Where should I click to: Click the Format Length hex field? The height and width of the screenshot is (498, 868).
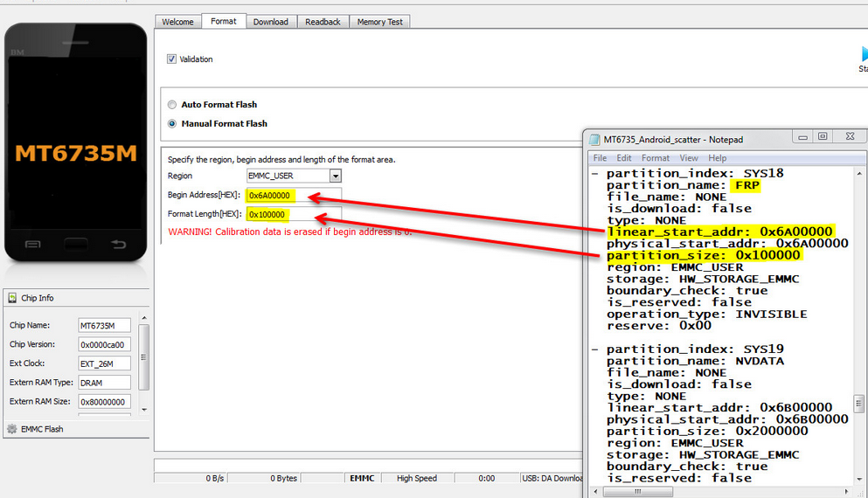294,214
